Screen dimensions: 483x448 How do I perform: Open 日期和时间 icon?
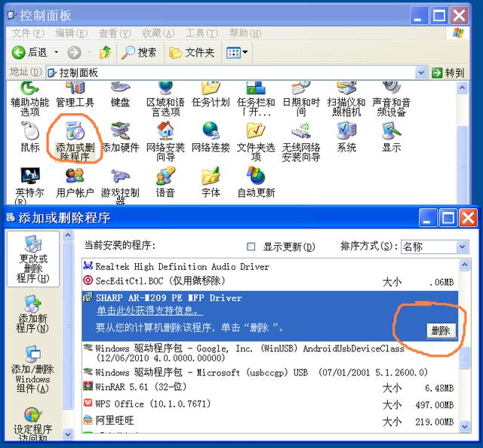click(301, 99)
